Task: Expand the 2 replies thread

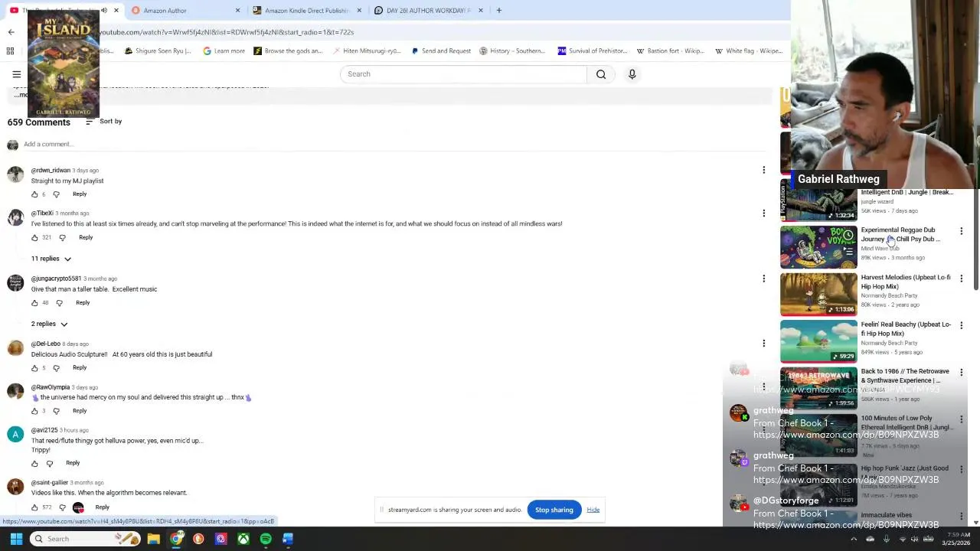Action: click(49, 324)
